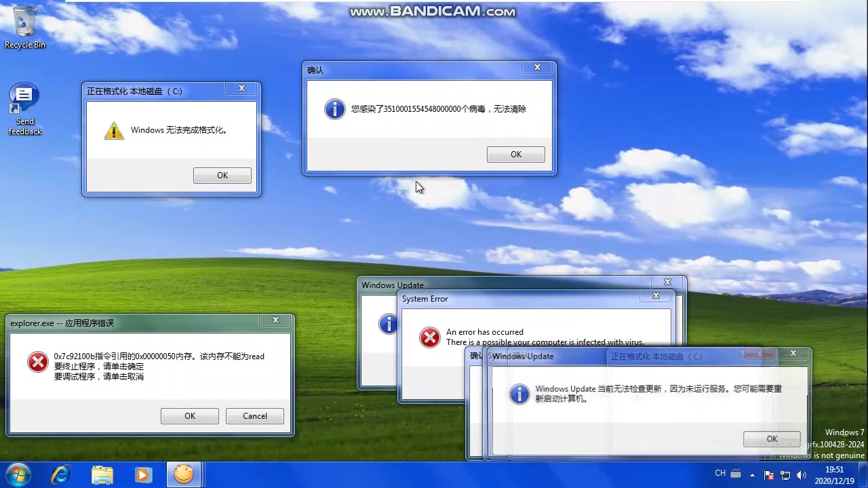Click OK in the Windows 无法完成格式化 dialog
This screenshot has height=488, width=868.
[222, 176]
